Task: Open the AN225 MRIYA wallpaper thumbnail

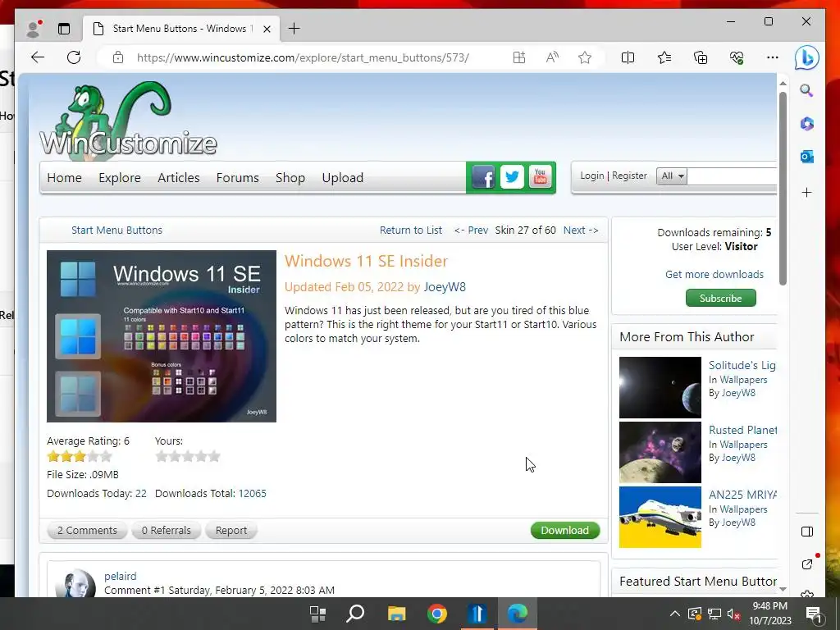Action: [660, 517]
